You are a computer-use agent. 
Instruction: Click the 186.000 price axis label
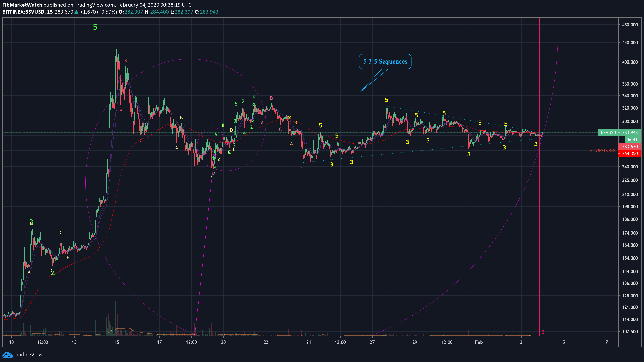(x=630, y=219)
